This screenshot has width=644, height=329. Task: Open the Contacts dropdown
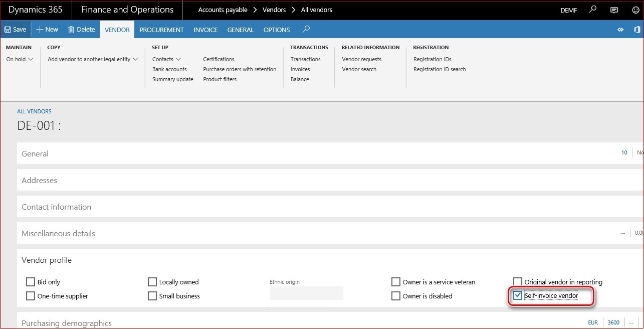(x=167, y=59)
